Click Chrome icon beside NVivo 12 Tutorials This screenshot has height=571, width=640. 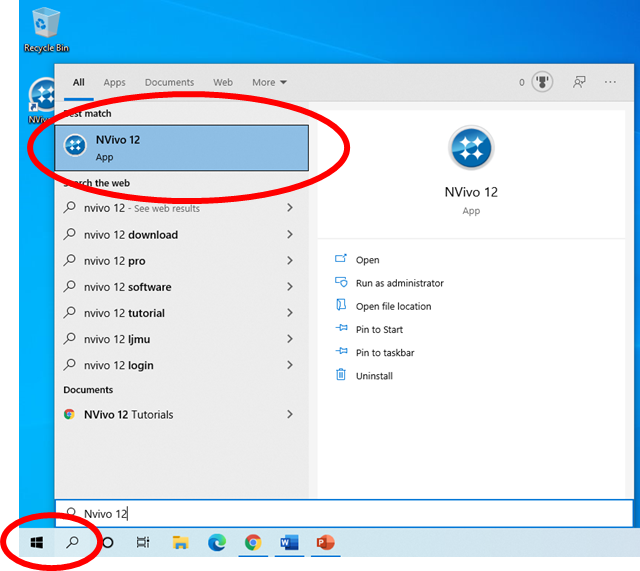69,414
